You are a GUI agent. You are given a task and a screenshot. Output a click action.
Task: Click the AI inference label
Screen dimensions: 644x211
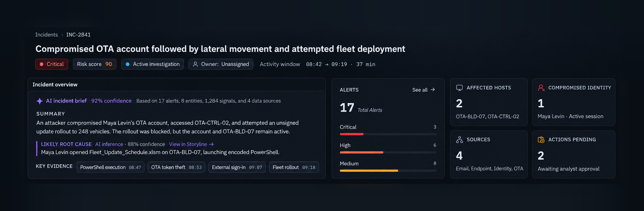109,144
